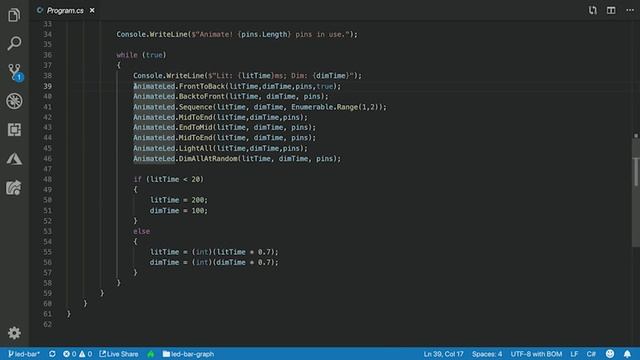Click the 'dimTime = 100;' assignment

pos(179,211)
